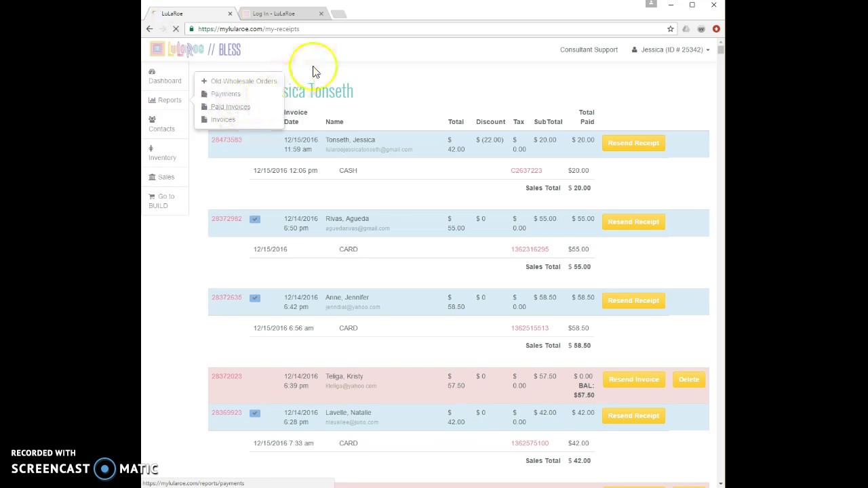Select Payments from the Reports menu
The width and height of the screenshot is (868, 488).
click(221, 94)
